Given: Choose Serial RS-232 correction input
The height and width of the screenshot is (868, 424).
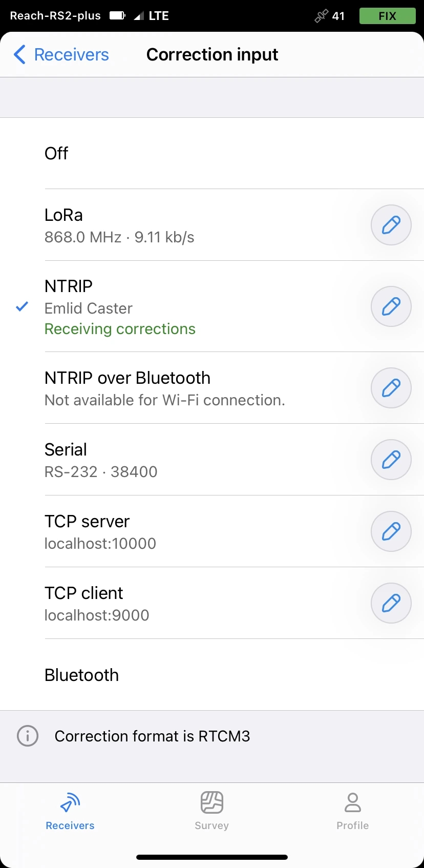Looking at the screenshot, I should pyautogui.click(x=154, y=460).
